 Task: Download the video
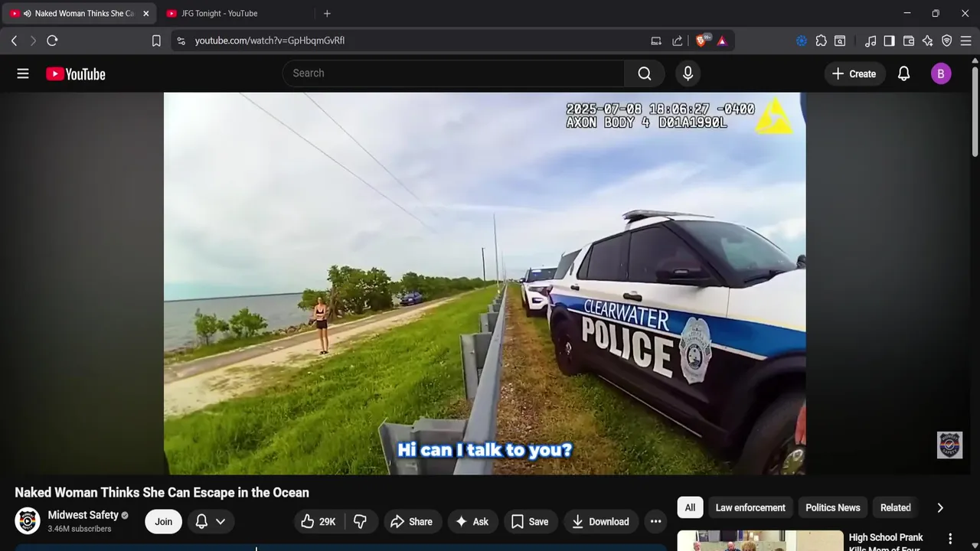point(601,522)
